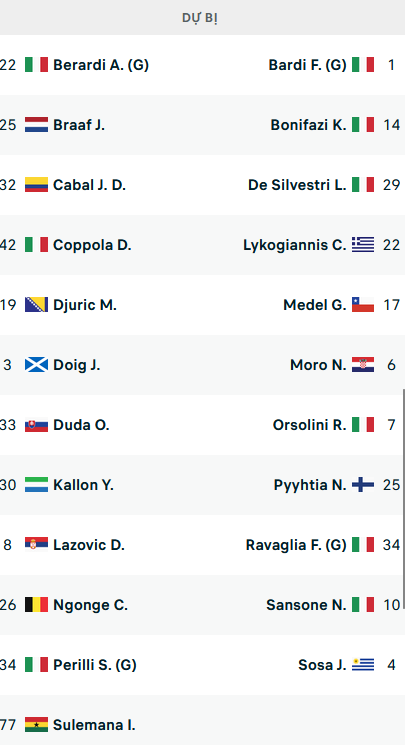Image resolution: width=405 pixels, height=745 pixels.
Task: Open Kallon Y. player details
Action: 83,485
